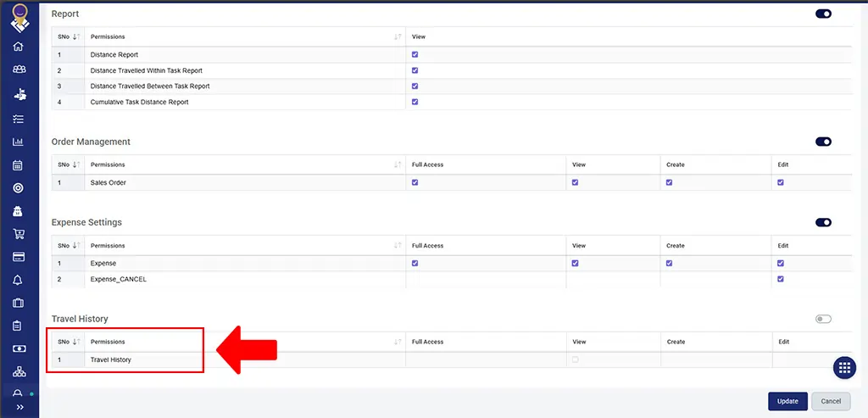Screen dimensions: 868x418
Task: Open the calendar sidebar icon
Action: tap(18, 165)
